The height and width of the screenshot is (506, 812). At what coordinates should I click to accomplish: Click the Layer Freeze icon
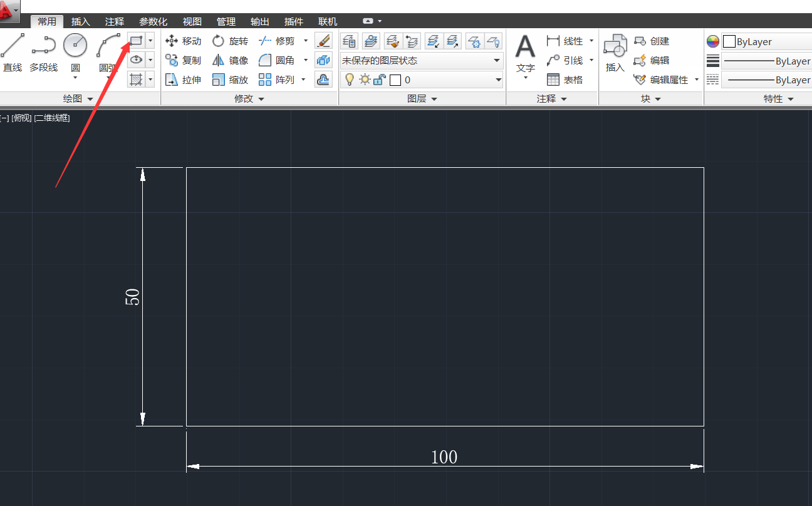pyautogui.click(x=474, y=41)
